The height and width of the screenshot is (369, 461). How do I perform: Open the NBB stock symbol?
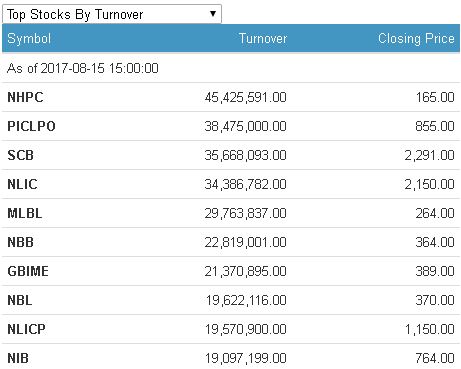[20, 242]
